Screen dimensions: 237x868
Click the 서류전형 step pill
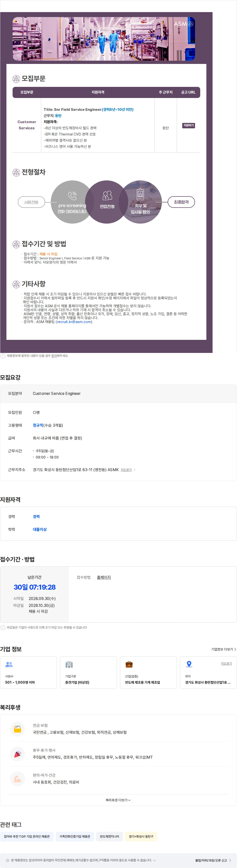[31, 202]
